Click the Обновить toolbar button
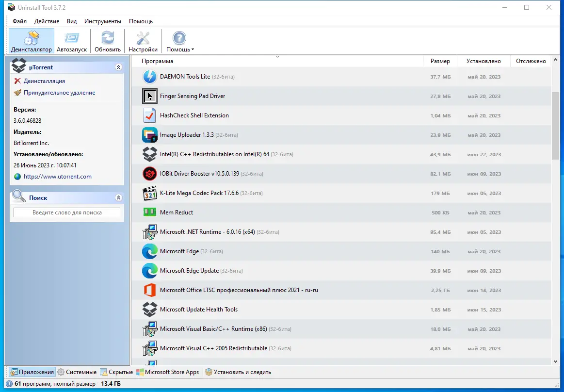 108,41
